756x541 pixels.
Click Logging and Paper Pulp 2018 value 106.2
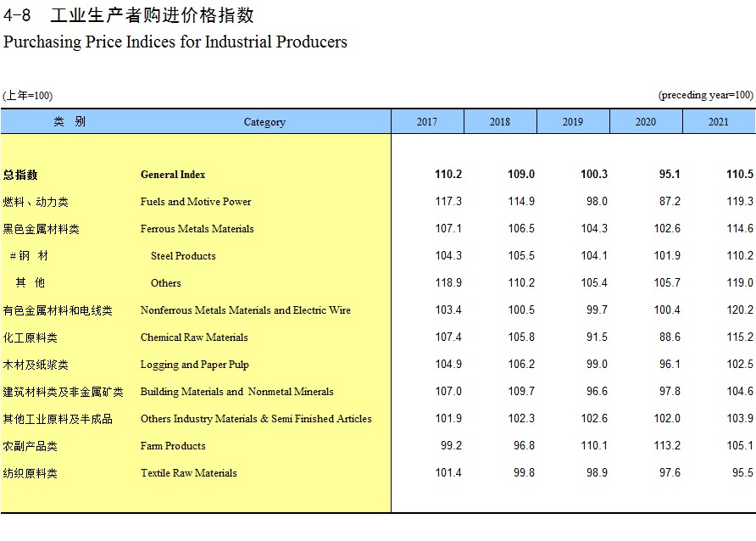tap(521, 364)
